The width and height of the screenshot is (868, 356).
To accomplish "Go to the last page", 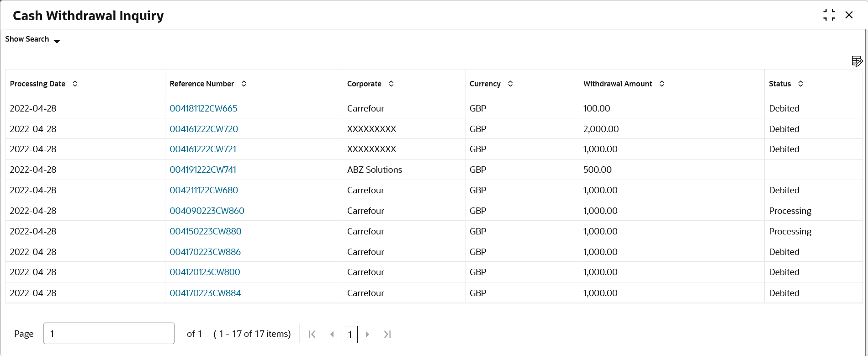I will click(387, 334).
